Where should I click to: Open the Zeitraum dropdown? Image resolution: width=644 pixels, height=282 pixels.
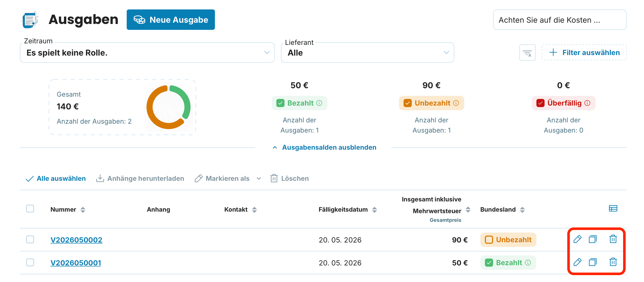[x=147, y=53]
